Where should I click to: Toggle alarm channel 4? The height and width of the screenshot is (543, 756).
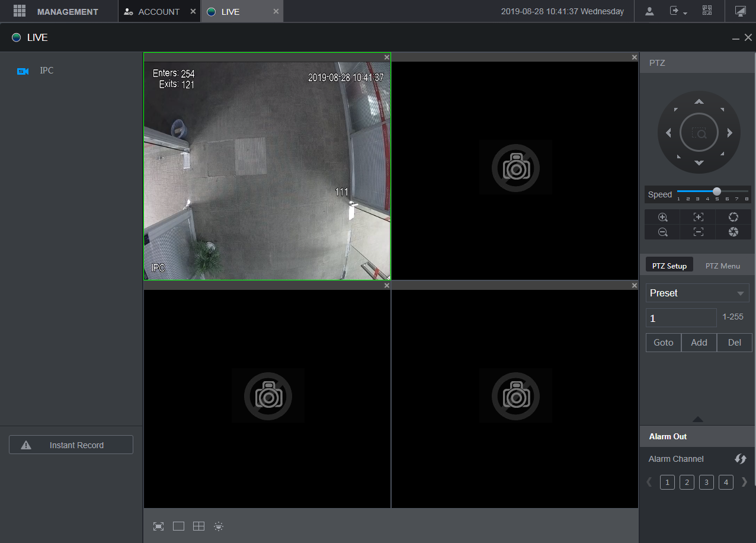(x=726, y=483)
